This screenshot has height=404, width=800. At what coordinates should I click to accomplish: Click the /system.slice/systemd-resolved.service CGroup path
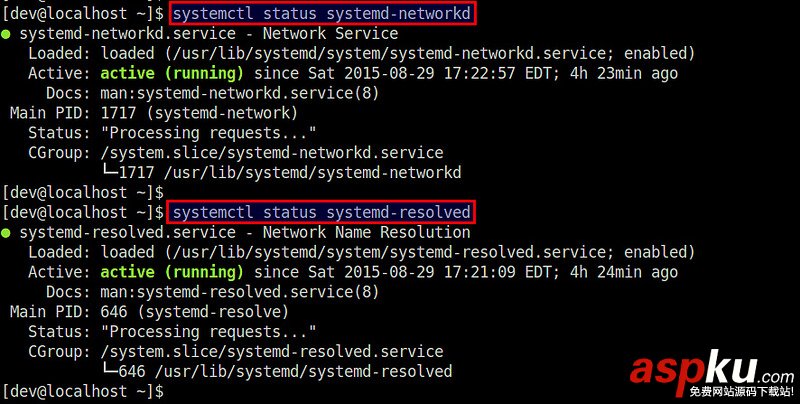[272, 351]
